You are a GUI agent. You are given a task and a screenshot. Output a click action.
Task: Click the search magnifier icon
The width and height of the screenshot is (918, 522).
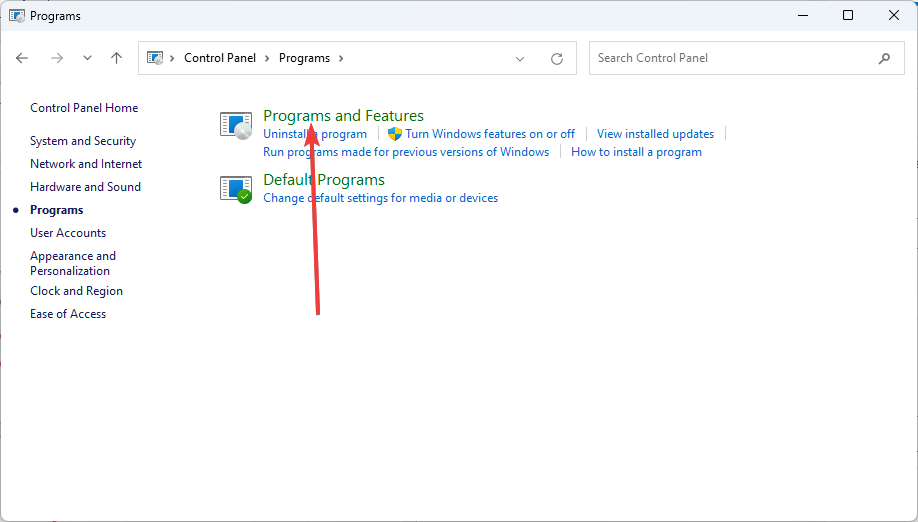coord(884,58)
